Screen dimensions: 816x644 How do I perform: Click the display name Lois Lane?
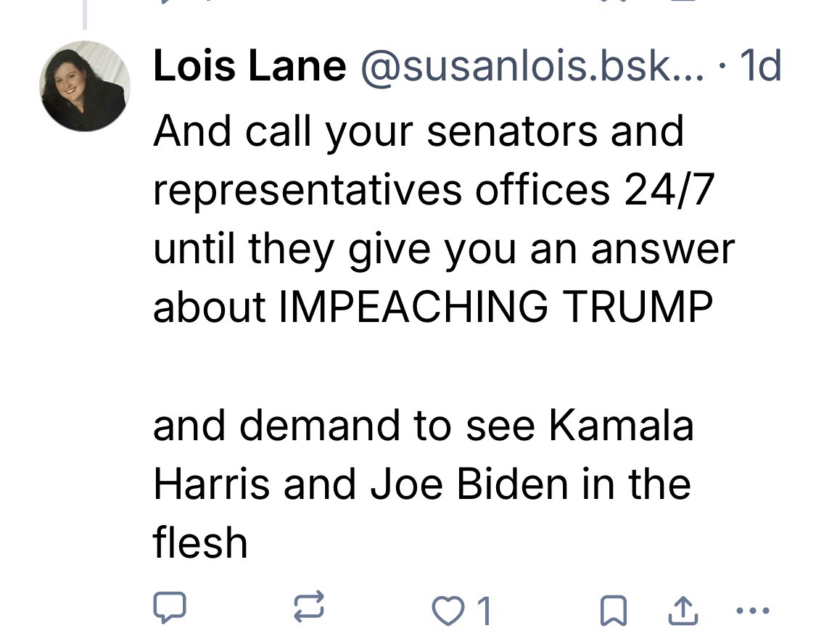click(250, 67)
